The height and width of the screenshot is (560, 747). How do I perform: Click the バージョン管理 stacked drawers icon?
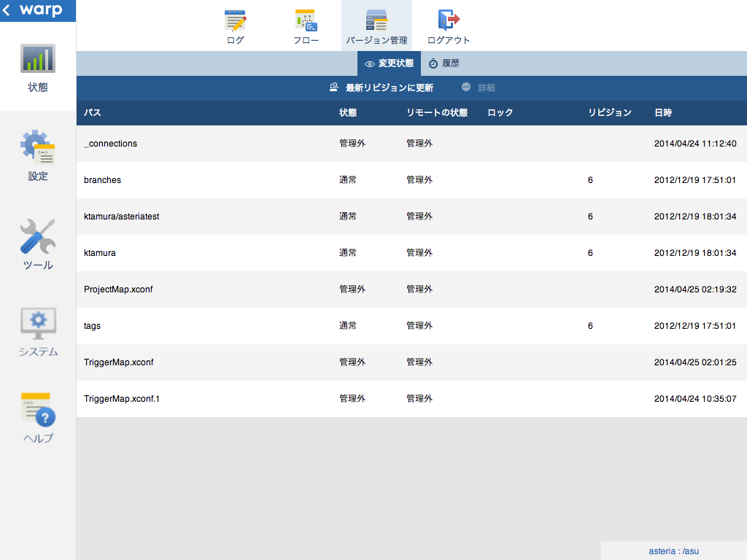376,20
